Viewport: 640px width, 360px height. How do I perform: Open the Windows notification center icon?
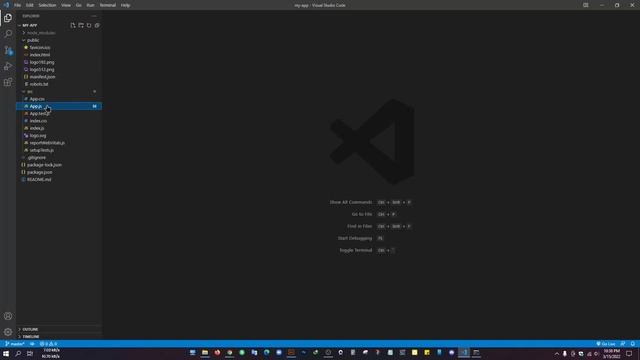pos(629,353)
